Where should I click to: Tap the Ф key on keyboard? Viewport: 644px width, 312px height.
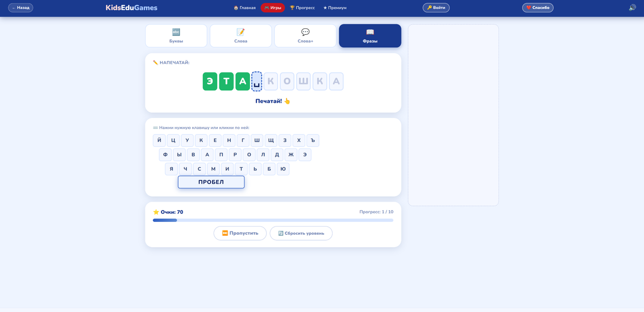[165, 155]
